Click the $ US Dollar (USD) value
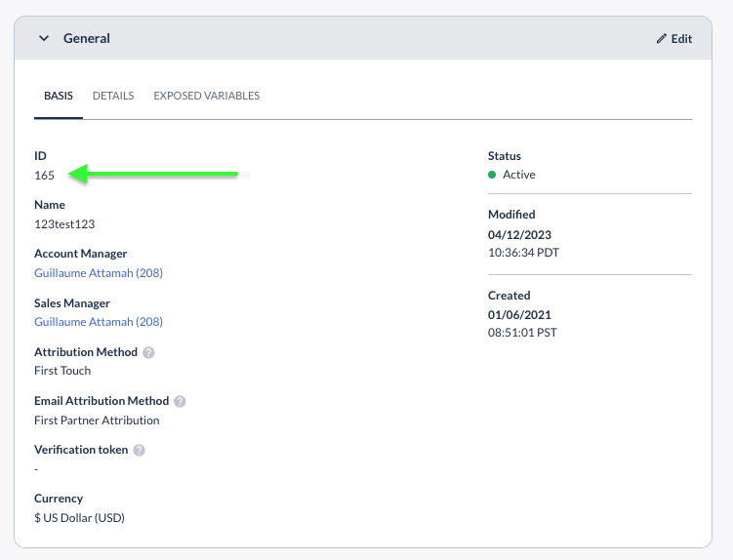Image resolution: width=733 pixels, height=560 pixels. (x=79, y=518)
